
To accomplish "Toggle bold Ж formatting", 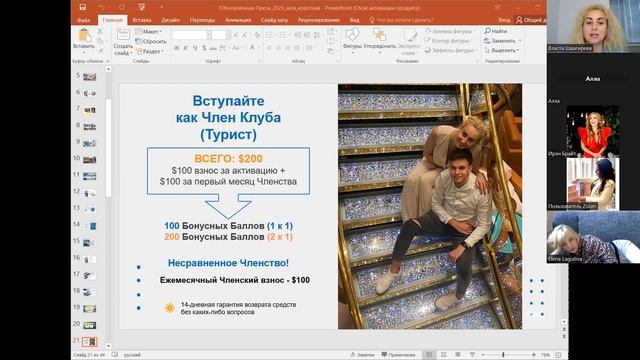I will point(176,48).
